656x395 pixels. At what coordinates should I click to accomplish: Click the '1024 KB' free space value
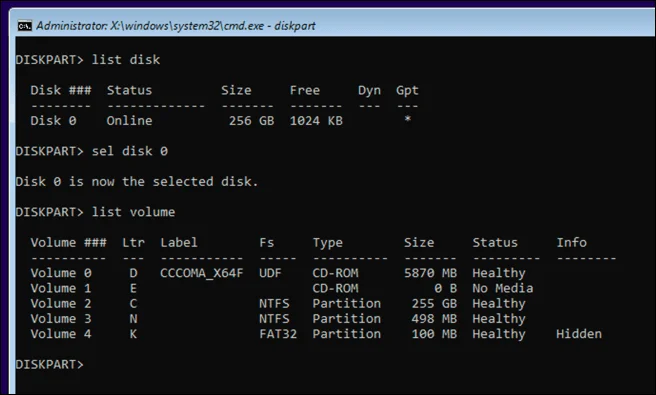(x=316, y=121)
